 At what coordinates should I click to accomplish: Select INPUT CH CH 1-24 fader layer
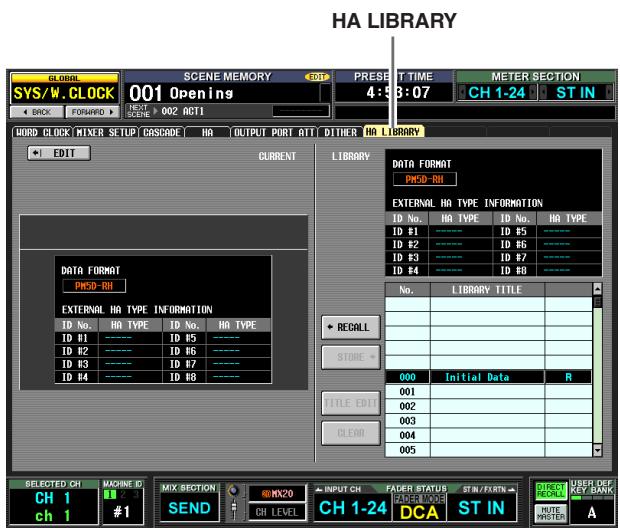pos(353,508)
